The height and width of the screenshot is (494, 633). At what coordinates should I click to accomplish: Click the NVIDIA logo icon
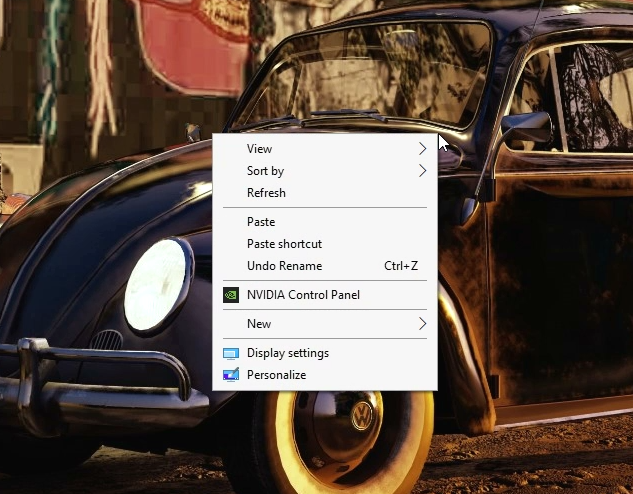[x=231, y=295]
